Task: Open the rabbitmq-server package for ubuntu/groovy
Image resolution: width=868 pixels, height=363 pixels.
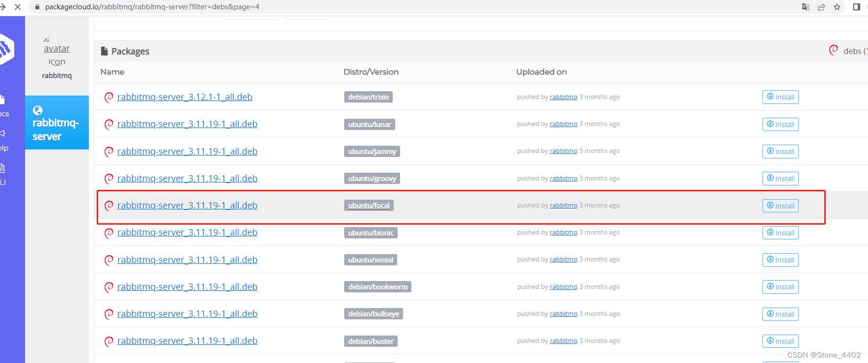Action: pyautogui.click(x=187, y=179)
